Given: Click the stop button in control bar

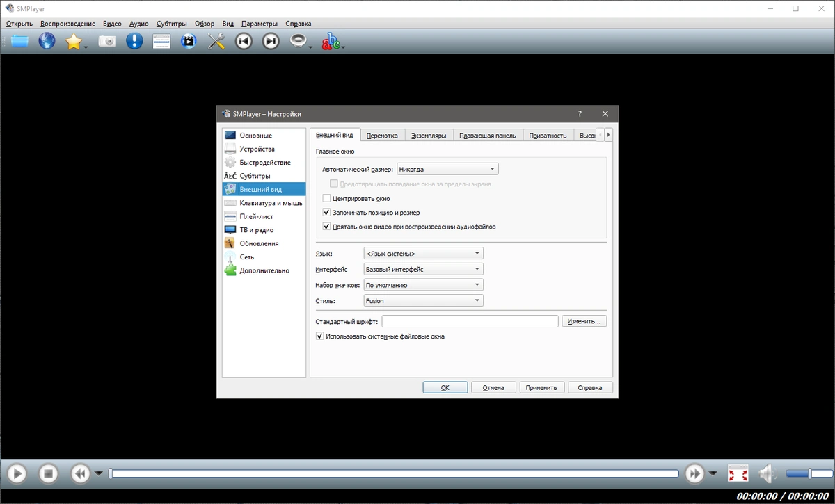Looking at the screenshot, I should click(48, 474).
